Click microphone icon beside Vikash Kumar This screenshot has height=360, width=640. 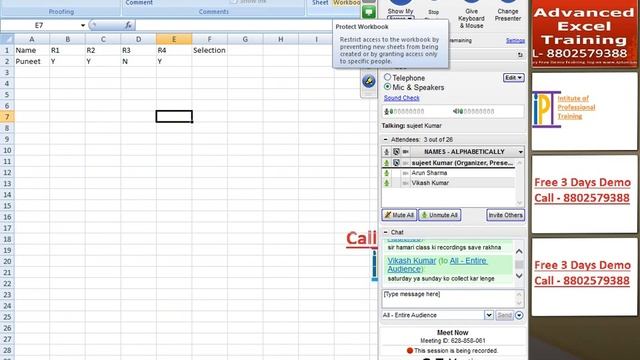[387, 183]
